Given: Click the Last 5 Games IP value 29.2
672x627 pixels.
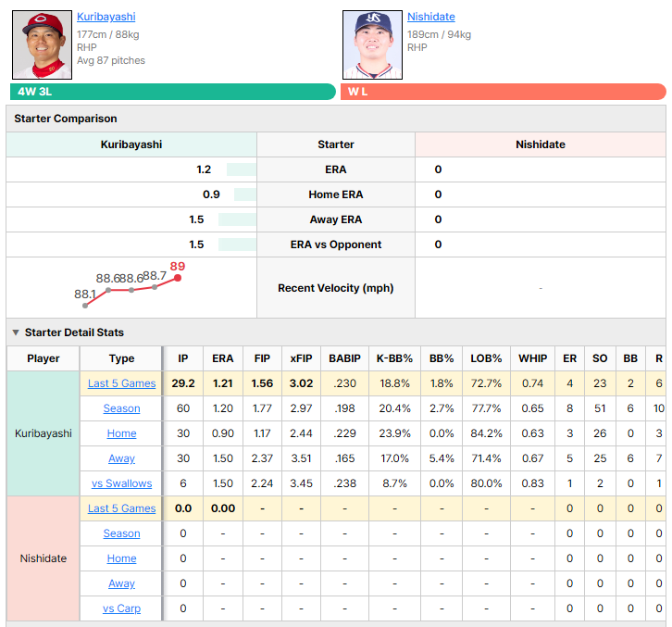Looking at the screenshot, I should [183, 383].
